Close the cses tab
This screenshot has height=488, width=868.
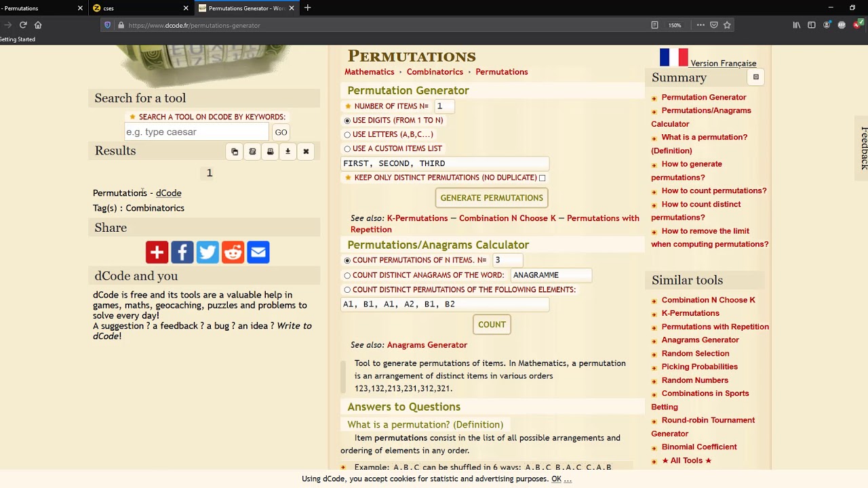tap(186, 8)
